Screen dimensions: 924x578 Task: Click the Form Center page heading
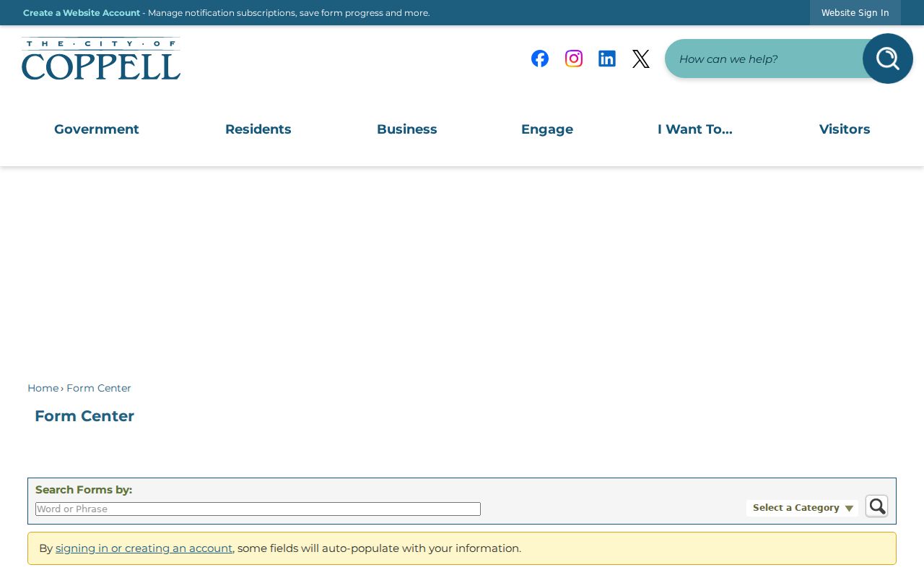[84, 416]
